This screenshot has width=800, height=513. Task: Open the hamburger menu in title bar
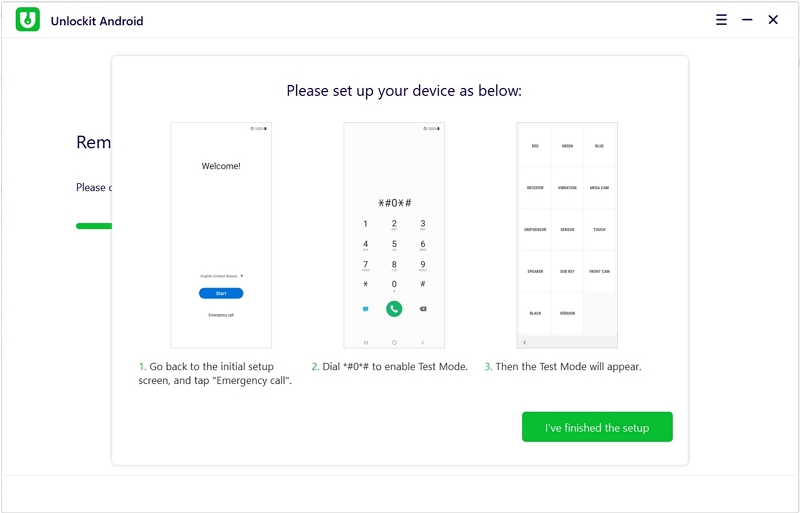(721, 20)
